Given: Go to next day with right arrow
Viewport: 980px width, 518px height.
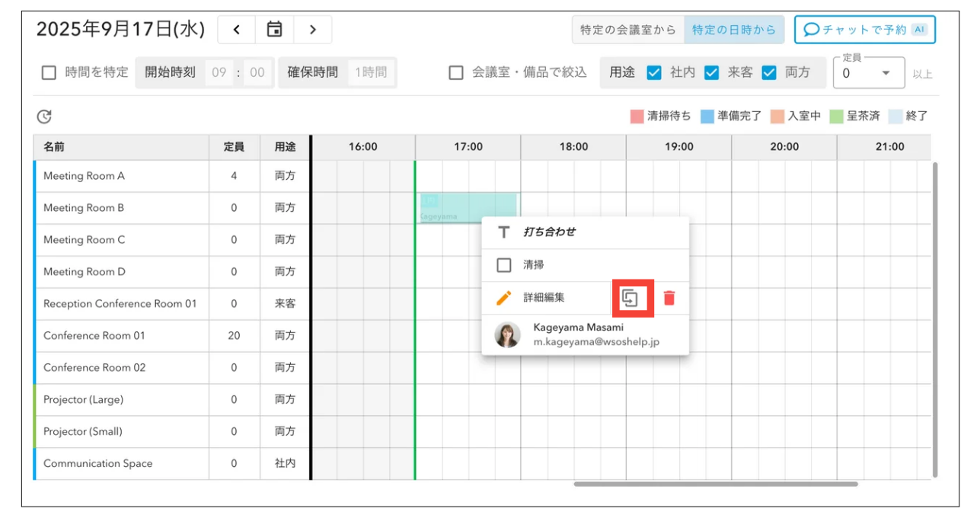Looking at the screenshot, I should 312,30.
